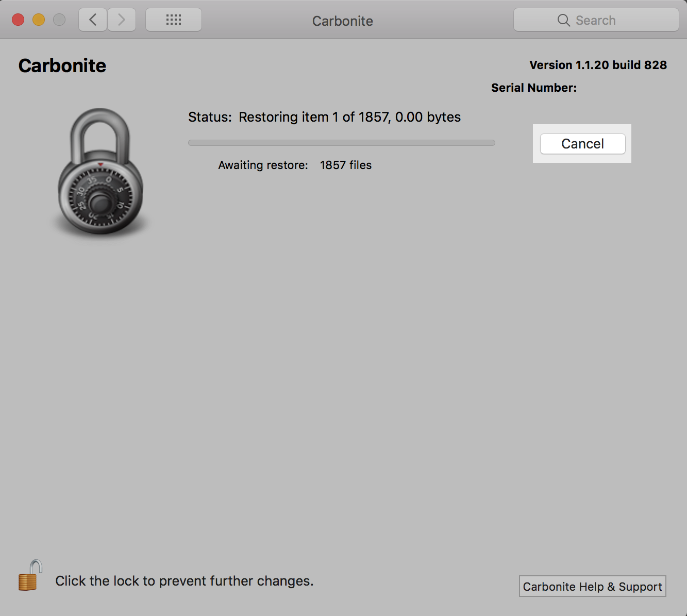The height and width of the screenshot is (616, 687).
Task: Click the gray zoom window button
Action: point(59,20)
